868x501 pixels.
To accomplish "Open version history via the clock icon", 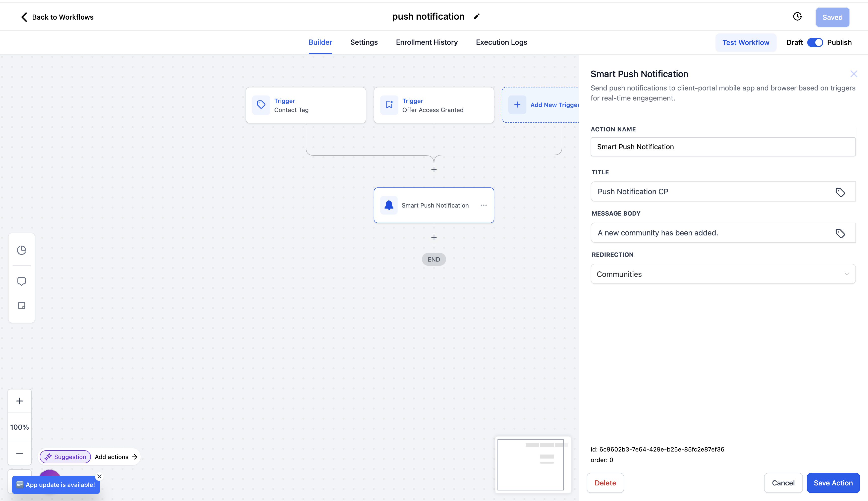I will tap(797, 16).
